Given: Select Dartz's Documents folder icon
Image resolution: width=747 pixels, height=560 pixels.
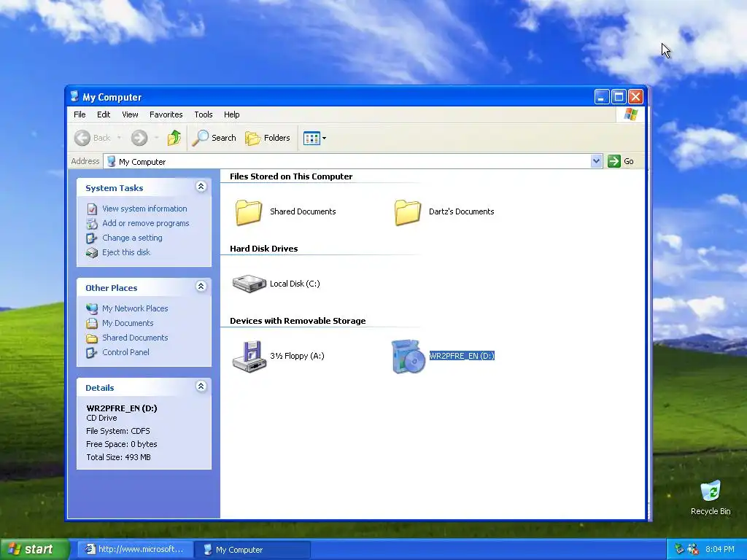Looking at the screenshot, I should (x=407, y=212).
